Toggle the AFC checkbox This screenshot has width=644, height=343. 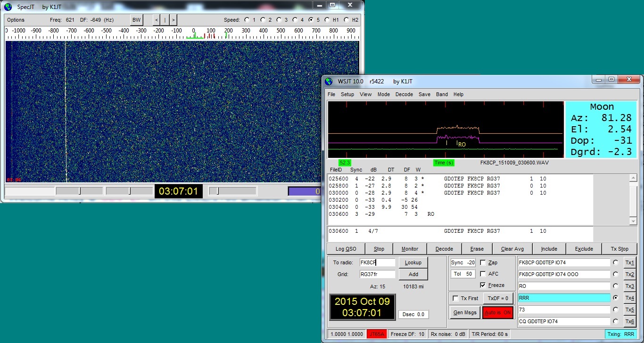pos(483,274)
